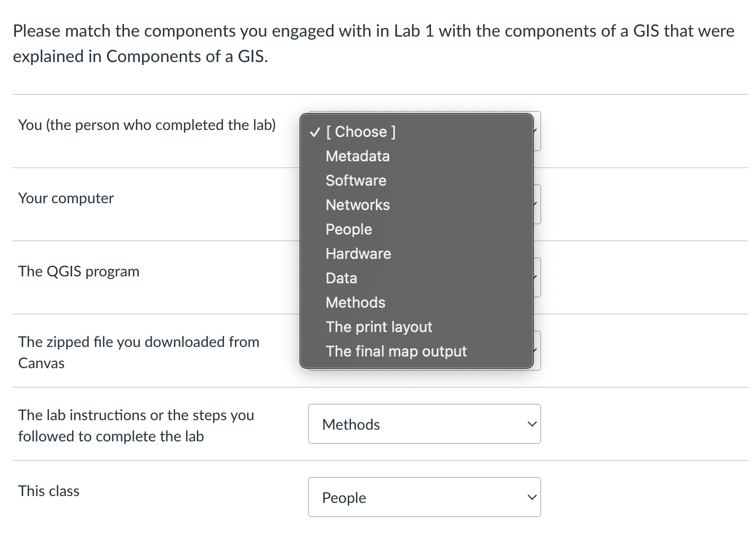Select "Software" from the dropdown options
This screenshot has height=539, width=756.
[x=356, y=180]
